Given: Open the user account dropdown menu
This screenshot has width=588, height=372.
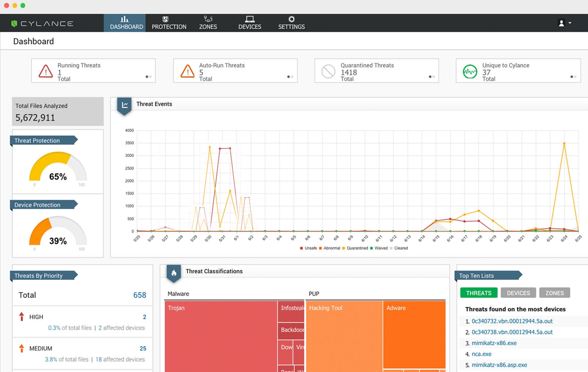Looking at the screenshot, I should coord(565,23).
